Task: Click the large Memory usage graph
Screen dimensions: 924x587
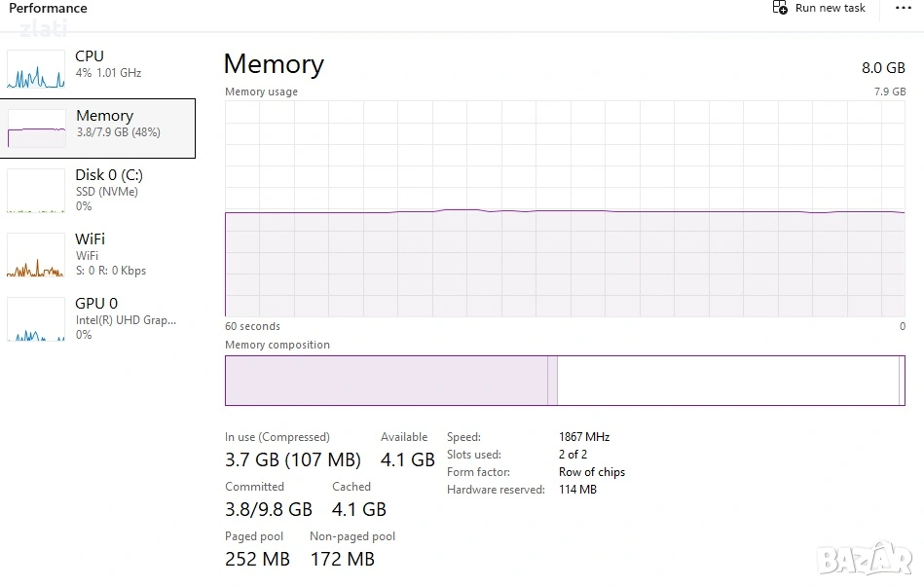Action: click(x=565, y=208)
